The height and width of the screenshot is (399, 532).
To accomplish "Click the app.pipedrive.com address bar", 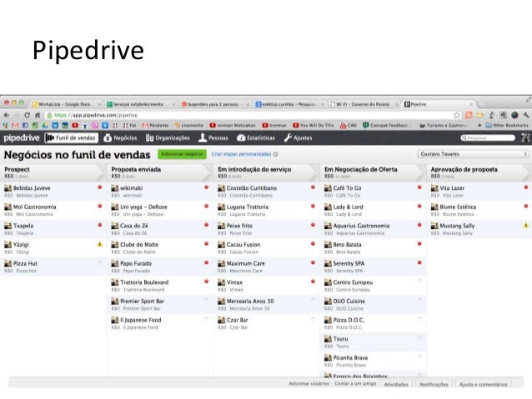I will 249,115.
